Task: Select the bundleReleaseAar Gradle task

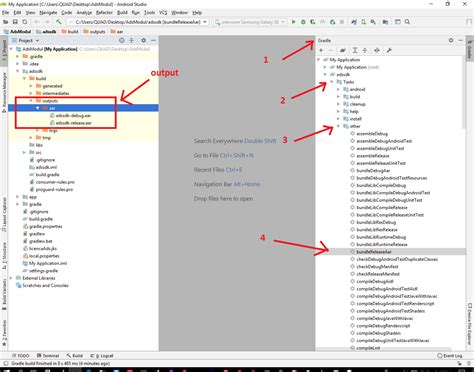Action: pyautogui.click(x=374, y=252)
